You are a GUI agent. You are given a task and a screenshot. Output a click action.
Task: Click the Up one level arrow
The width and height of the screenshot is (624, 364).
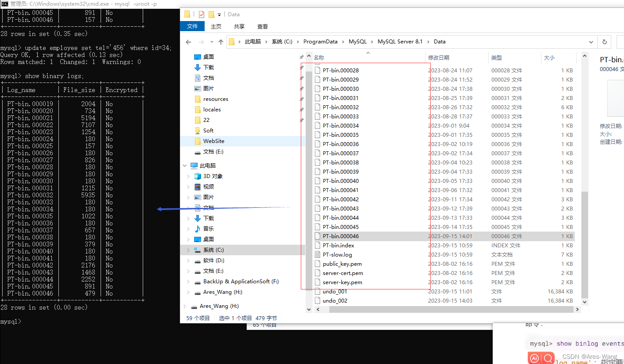tap(221, 42)
